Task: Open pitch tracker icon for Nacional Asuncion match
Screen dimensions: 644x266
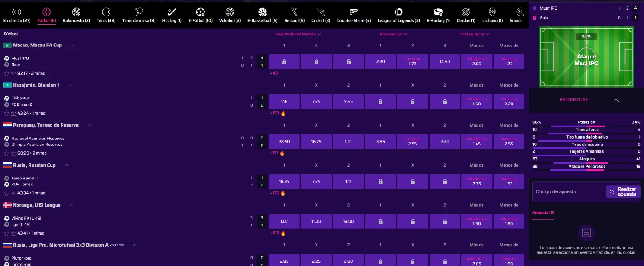Action: 13,153
